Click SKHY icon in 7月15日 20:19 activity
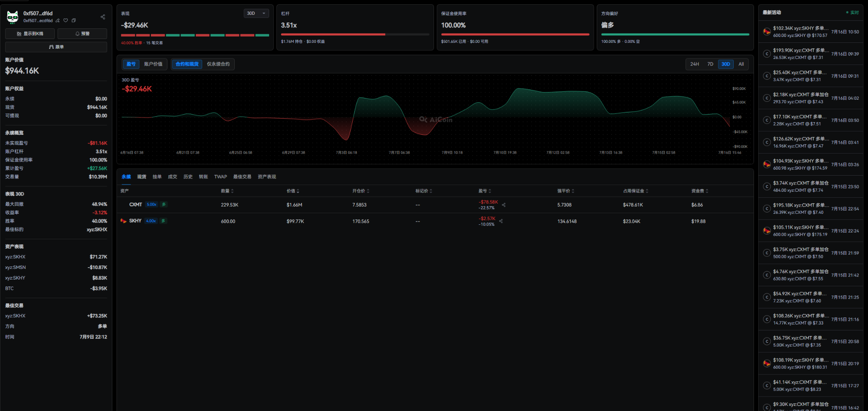The width and height of the screenshot is (868, 411). [767, 363]
